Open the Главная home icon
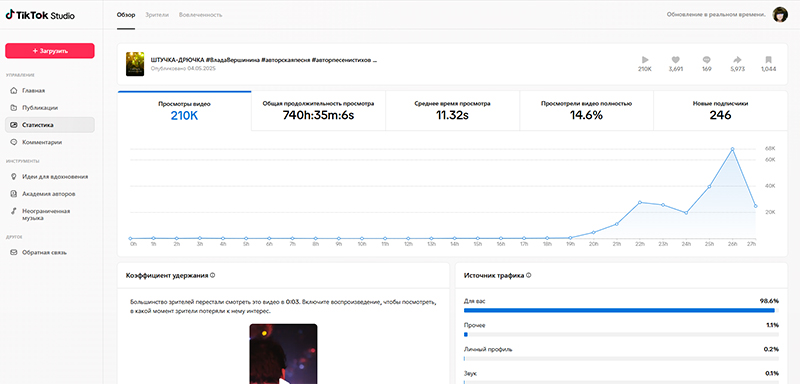 [13, 90]
